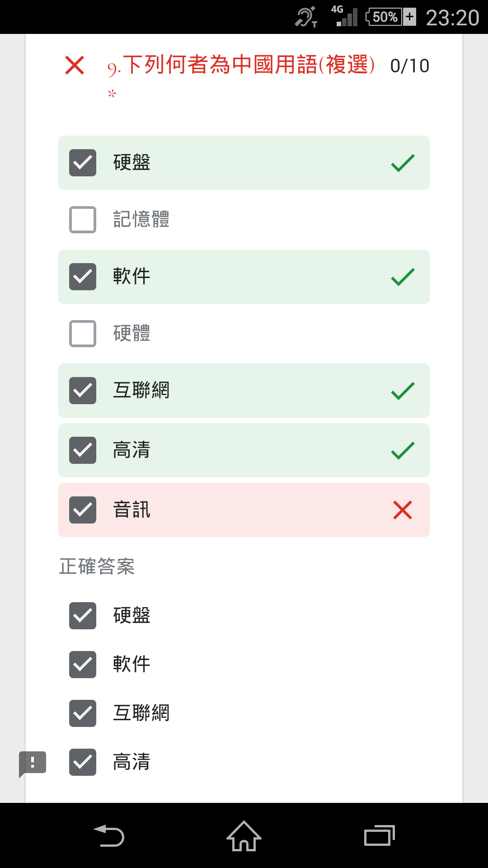The image size is (488, 868).
Task: Tap the 4G signal strength icon
Action: tap(344, 16)
